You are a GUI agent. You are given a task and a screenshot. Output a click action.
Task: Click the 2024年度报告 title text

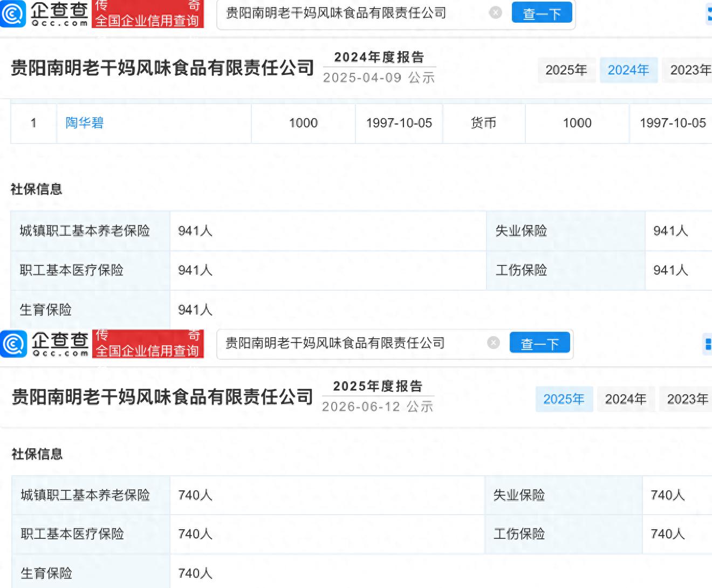click(x=379, y=57)
